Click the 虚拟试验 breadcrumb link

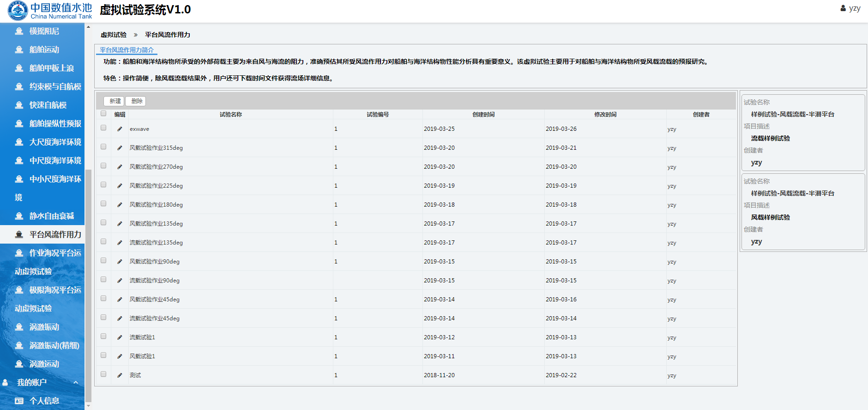tap(114, 35)
